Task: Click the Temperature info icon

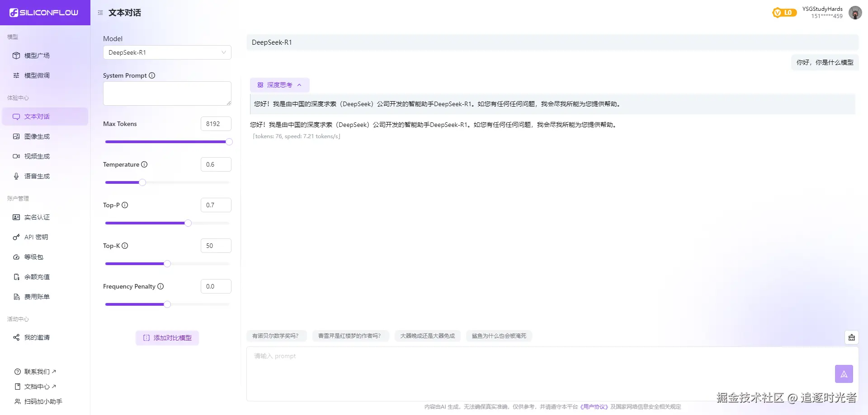Action: pyautogui.click(x=144, y=164)
